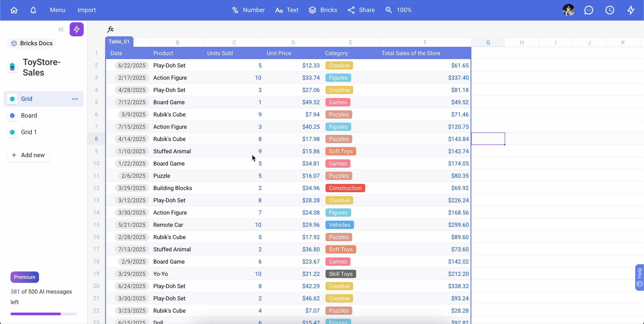Select the Table_01 tab

[119, 41]
